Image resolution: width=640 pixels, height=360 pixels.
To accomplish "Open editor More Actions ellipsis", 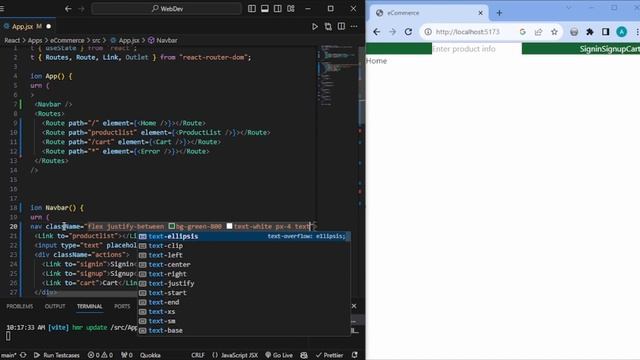I will [354, 27].
